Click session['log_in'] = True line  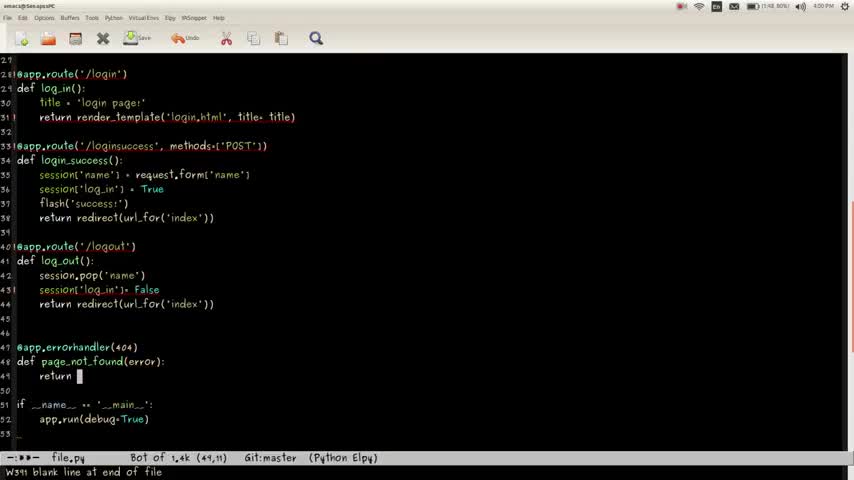coord(101,189)
